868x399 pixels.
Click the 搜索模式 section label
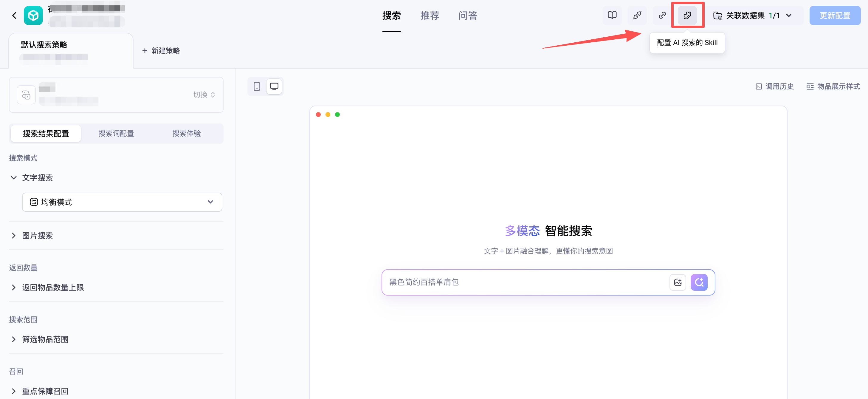[23, 158]
